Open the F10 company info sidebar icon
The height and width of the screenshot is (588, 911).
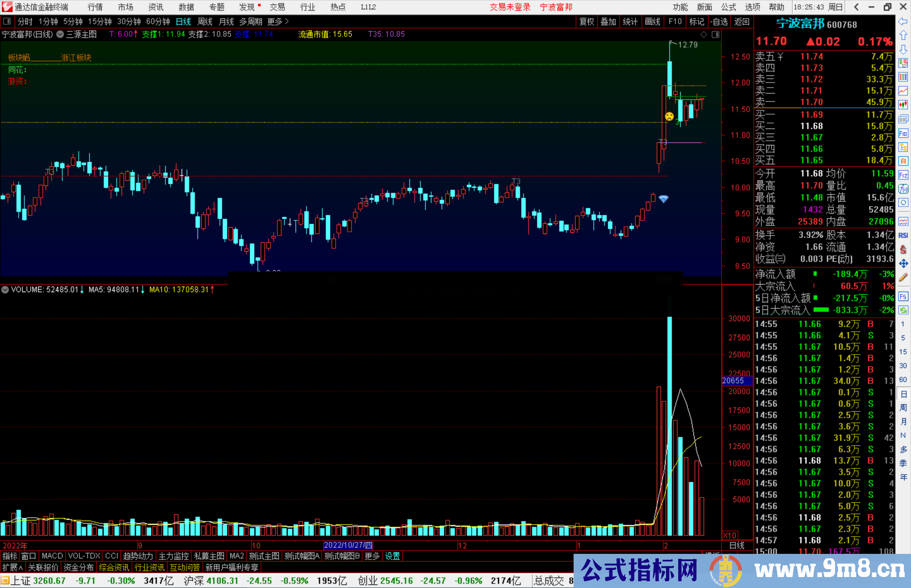click(903, 134)
